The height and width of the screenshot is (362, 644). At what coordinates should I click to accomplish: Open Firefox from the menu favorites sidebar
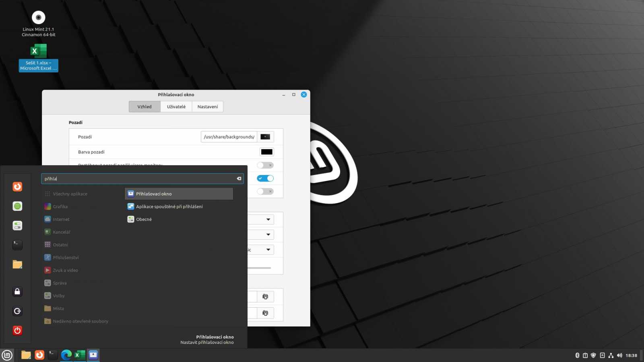(17, 187)
